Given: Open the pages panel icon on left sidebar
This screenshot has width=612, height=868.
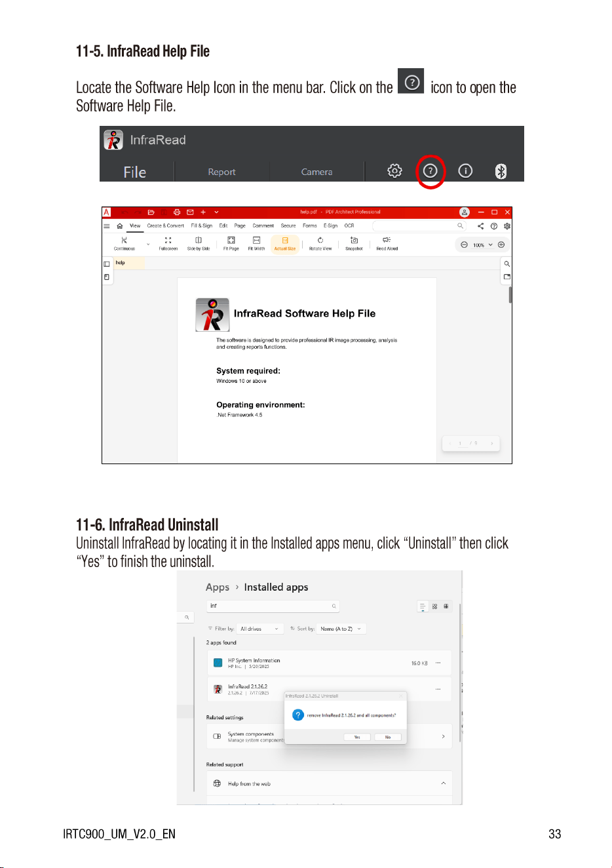Looking at the screenshot, I should (107, 277).
